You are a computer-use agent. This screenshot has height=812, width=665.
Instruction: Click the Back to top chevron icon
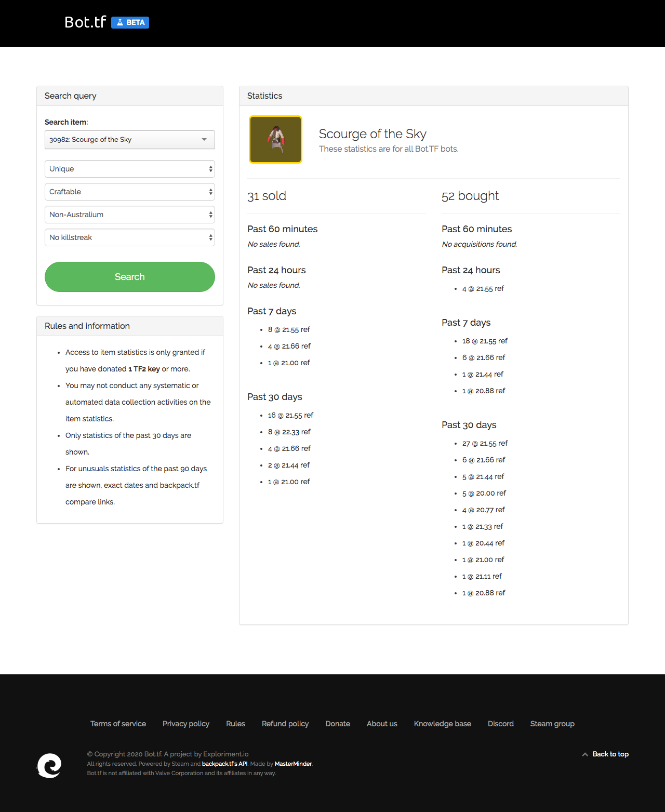click(585, 754)
